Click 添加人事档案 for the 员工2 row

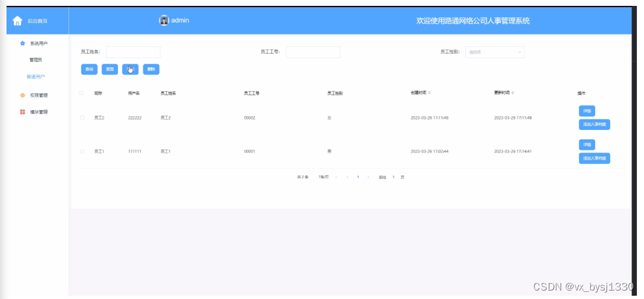(594, 125)
